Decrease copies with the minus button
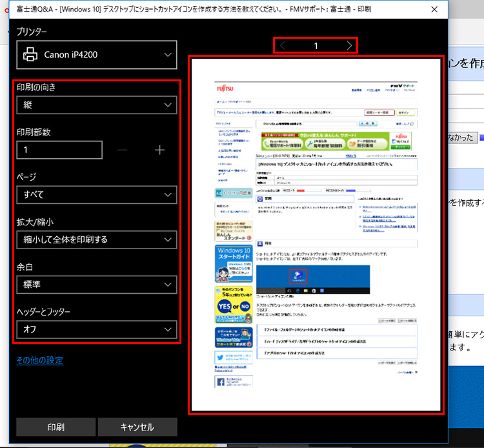This screenshot has height=448, width=484. pos(124,150)
